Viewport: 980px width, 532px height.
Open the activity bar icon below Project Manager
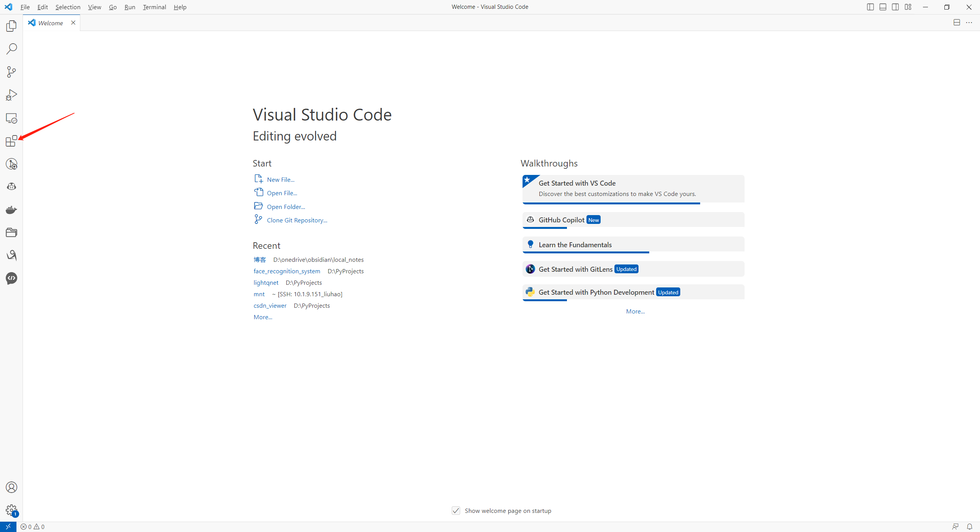pos(11,255)
